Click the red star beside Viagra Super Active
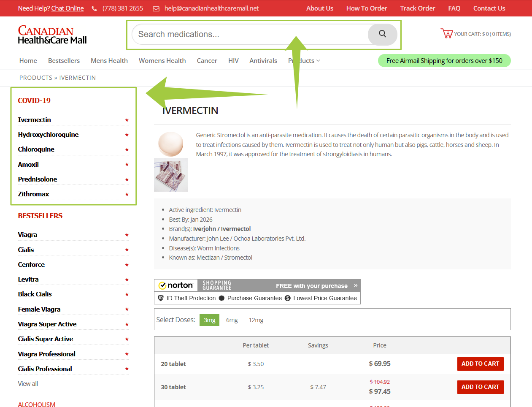 [x=127, y=325]
